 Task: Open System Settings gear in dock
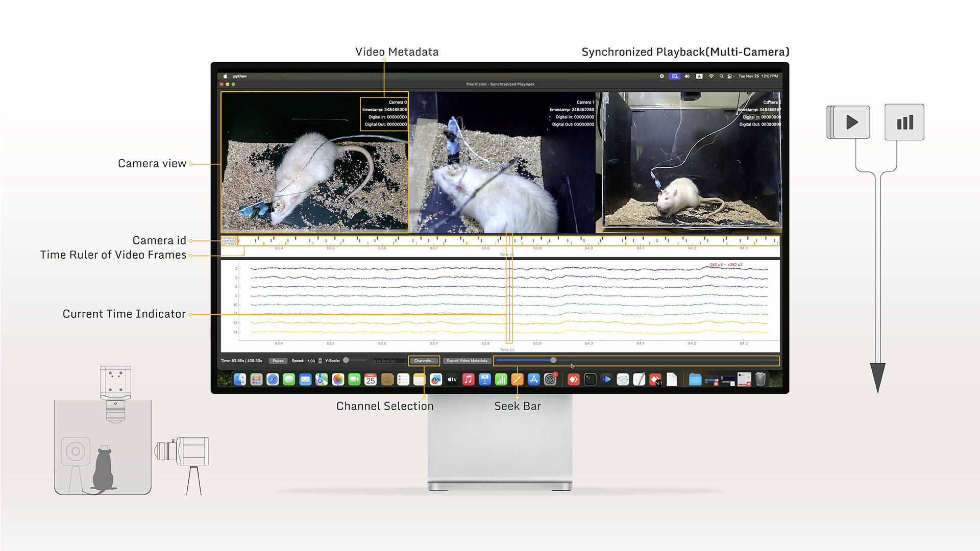pyautogui.click(x=550, y=379)
